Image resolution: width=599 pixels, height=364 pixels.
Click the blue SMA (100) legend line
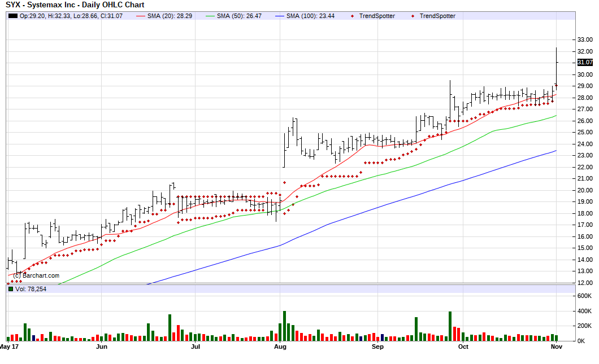click(x=280, y=16)
